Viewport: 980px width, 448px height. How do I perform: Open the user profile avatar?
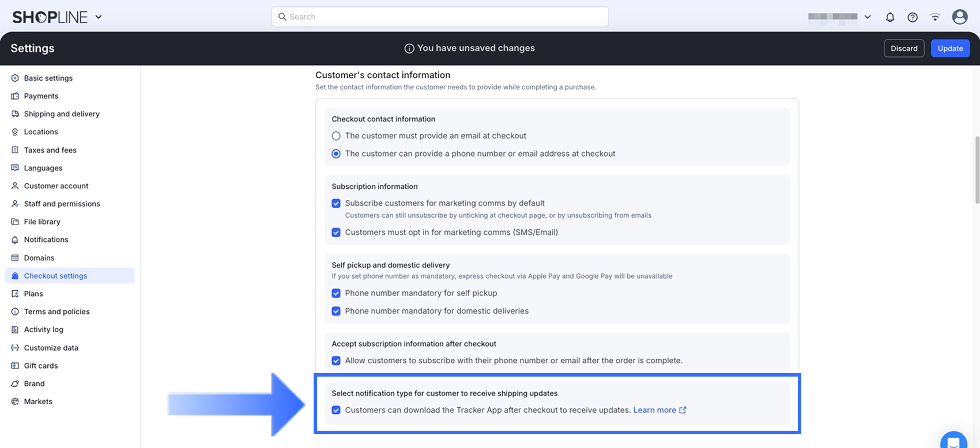pyautogui.click(x=960, y=17)
